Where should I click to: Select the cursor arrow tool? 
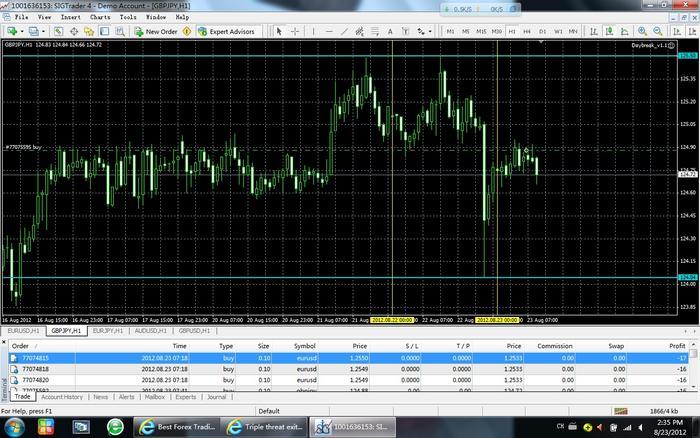click(x=279, y=31)
